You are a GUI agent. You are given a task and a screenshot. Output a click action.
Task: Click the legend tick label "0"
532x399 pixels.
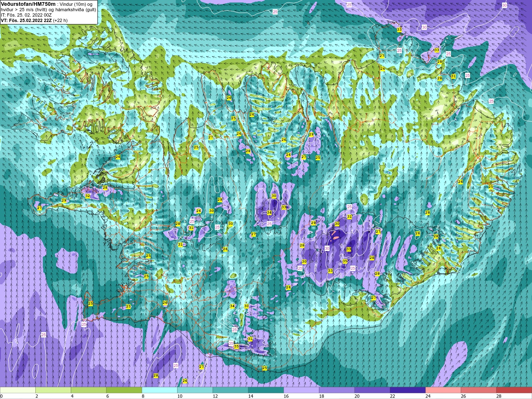click(x=2, y=396)
